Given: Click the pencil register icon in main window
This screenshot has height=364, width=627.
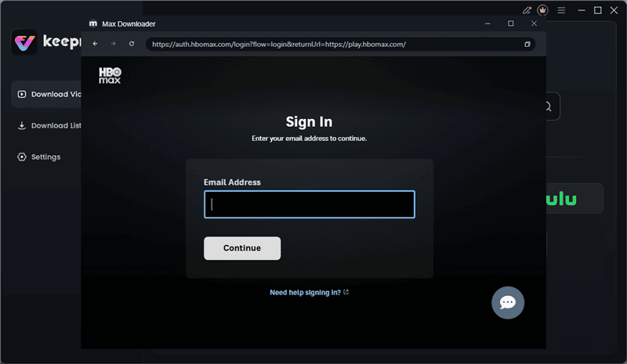Looking at the screenshot, I should [527, 10].
